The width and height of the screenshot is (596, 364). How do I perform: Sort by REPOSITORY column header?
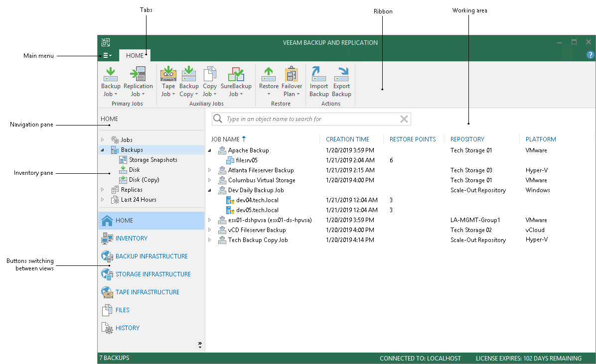tap(467, 139)
